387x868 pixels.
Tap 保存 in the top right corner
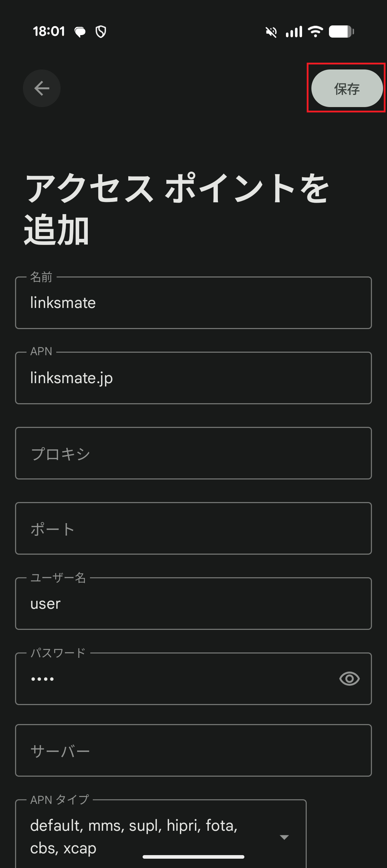346,88
